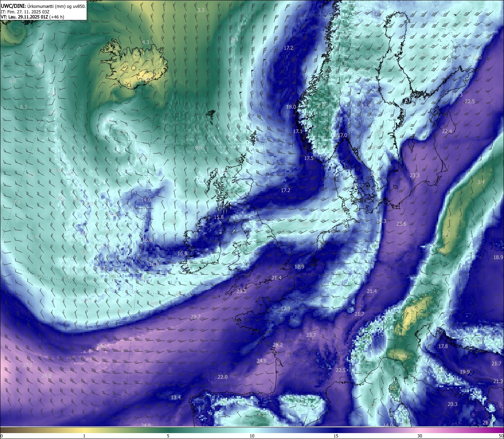
Task: Click the 17.1 value label
Action: point(298,132)
